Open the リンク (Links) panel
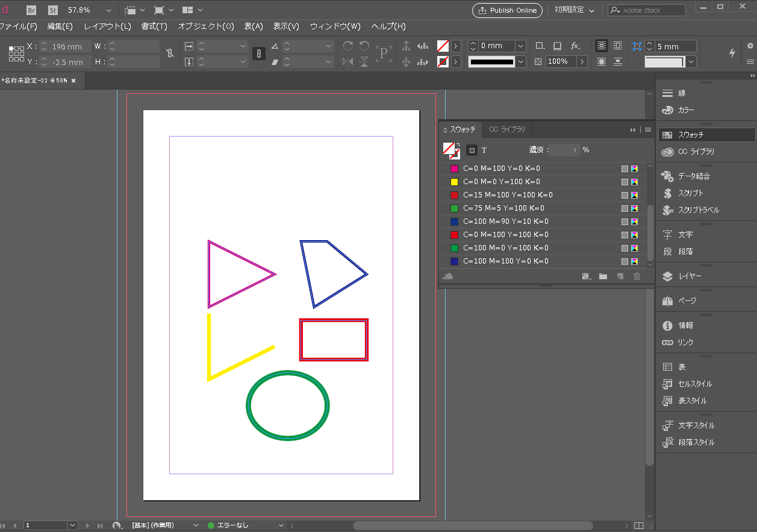The image size is (757, 532). tap(706, 342)
